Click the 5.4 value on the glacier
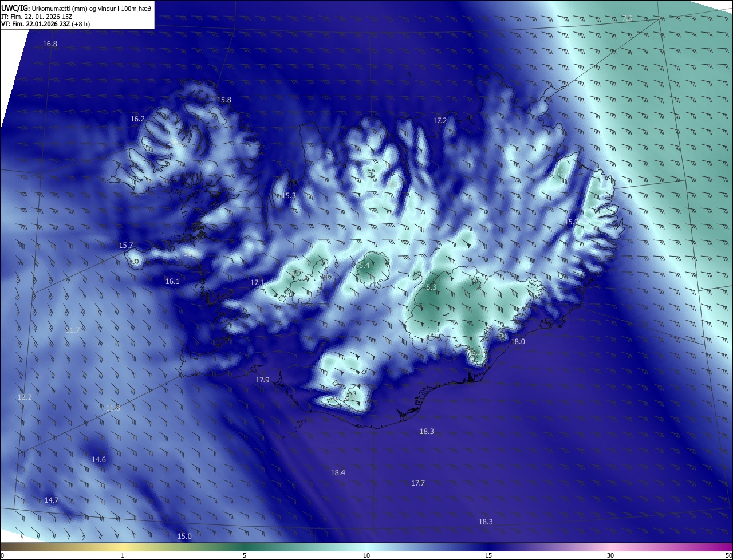This screenshot has height=560, width=733. (x=364, y=266)
